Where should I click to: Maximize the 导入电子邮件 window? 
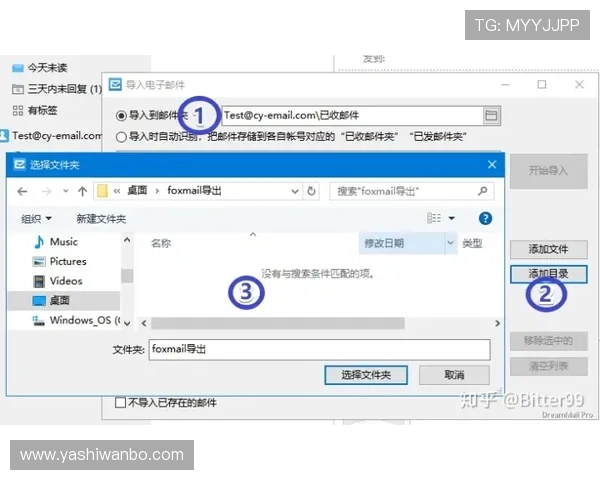click(x=541, y=84)
